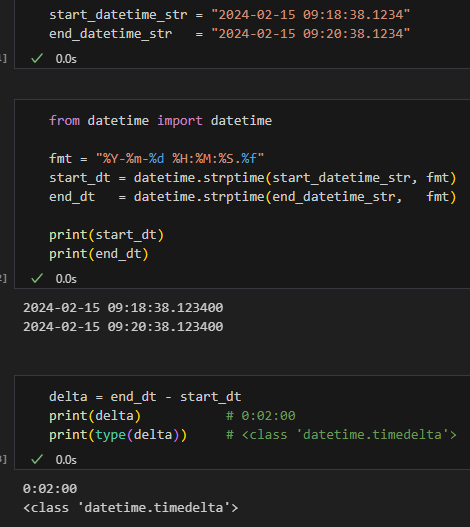The width and height of the screenshot is (470, 527).
Task: Click the comment "# <class 'datetime.timedelta'>"
Action: point(342,435)
